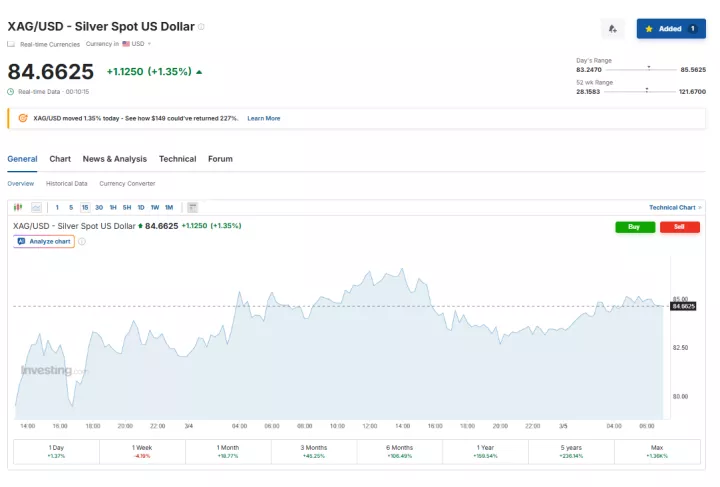Switch to the Historical Data sub-tab
The width and height of the screenshot is (720, 487).
[x=66, y=184]
